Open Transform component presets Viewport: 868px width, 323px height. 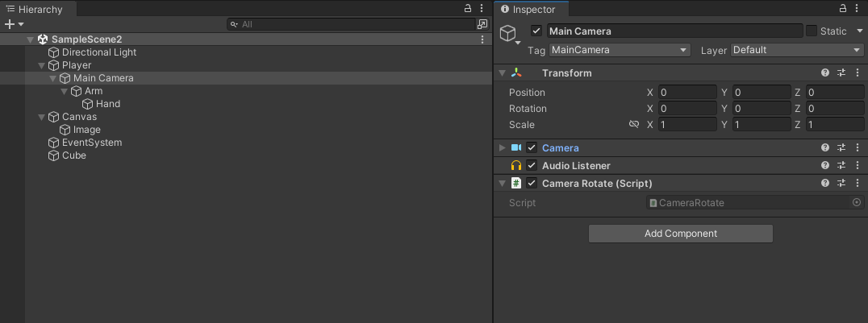(x=841, y=73)
